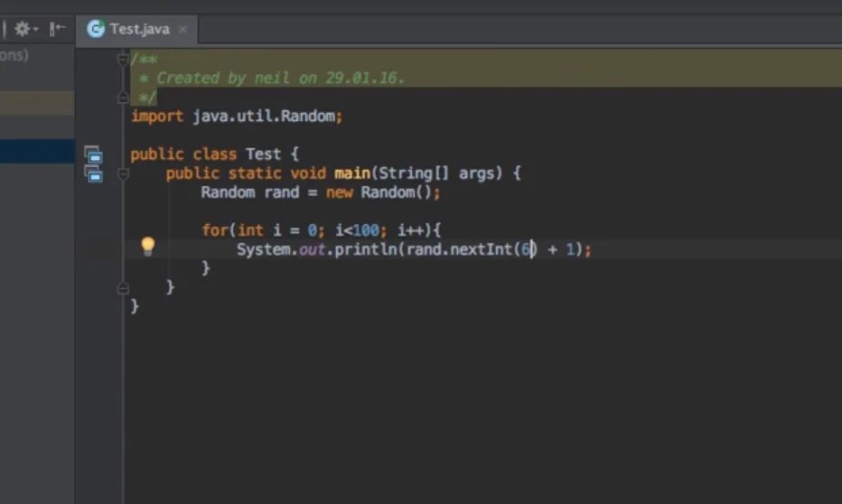Click the rand variable declaration
Image resolution: width=842 pixels, height=504 pixels.
(281, 192)
